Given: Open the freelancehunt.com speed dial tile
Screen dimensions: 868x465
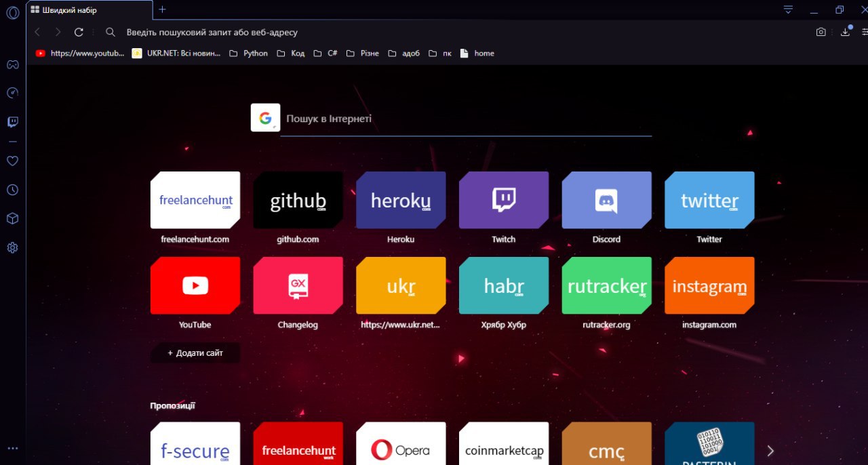Looking at the screenshot, I should tap(195, 200).
